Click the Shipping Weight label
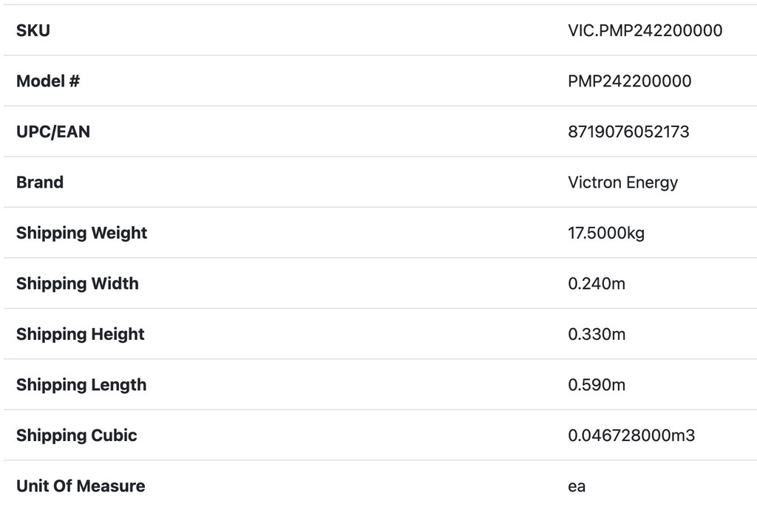757x532 pixels. pos(82,233)
